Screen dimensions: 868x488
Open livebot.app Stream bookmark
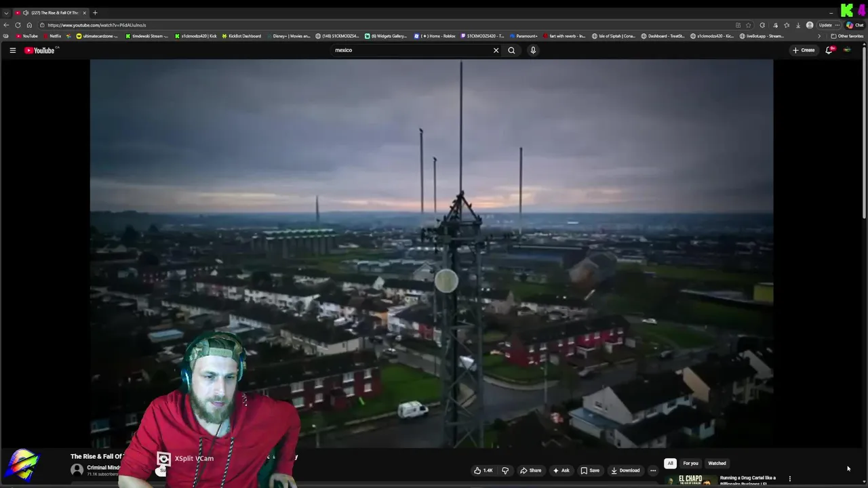click(x=762, y=36)
